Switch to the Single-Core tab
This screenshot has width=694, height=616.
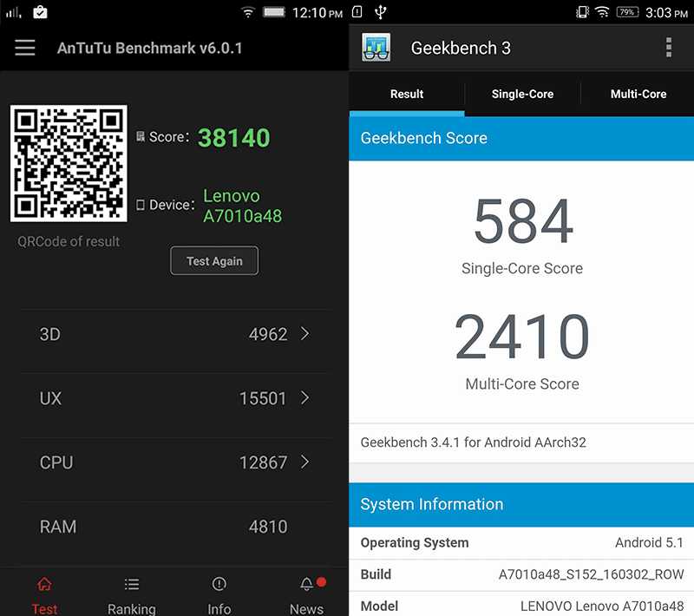tap(522, 95)
